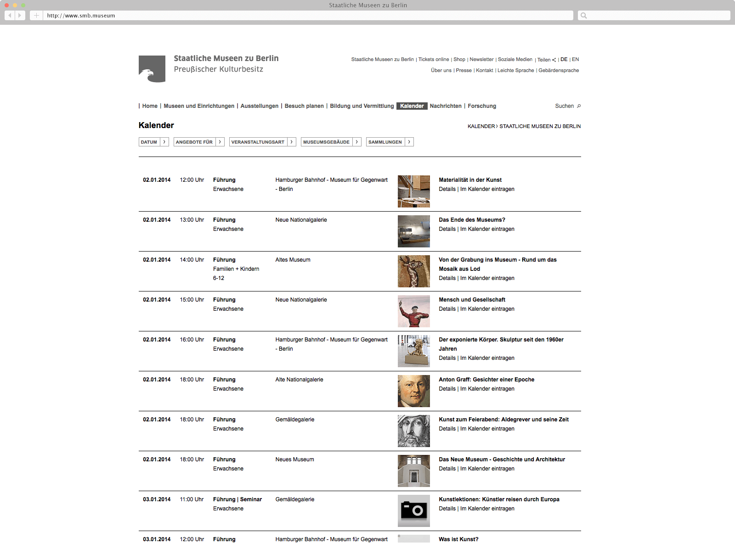Image resolution: width=735 pixels, height=560 pixels.
Task: Expand the VERANSTALTUNGSART filter dropdown
Action: (263, 142)
